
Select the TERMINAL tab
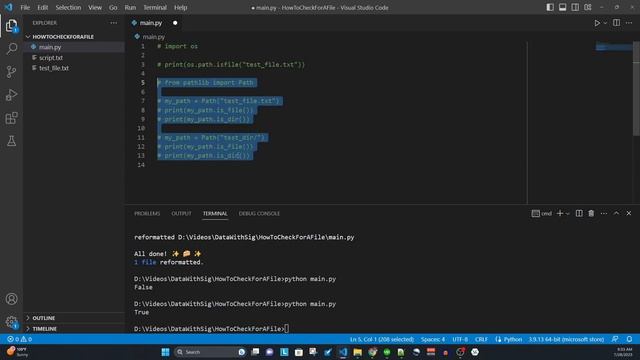coord(215,213)
